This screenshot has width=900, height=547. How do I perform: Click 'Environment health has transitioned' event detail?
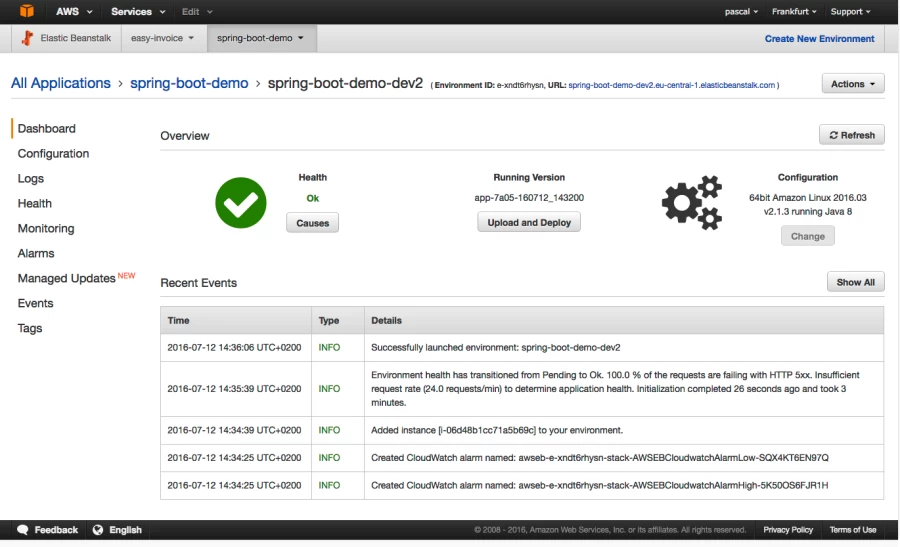click(x=615, y=389)
